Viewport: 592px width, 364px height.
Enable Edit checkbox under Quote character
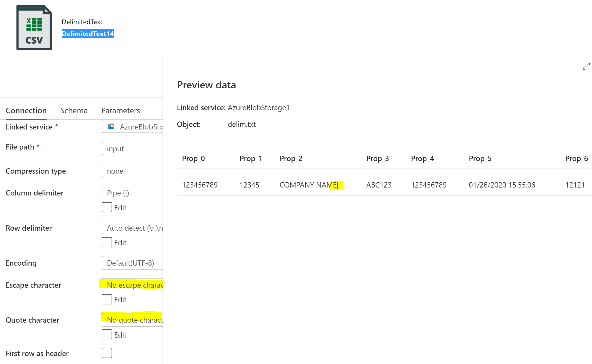click(x=107, y=334)
